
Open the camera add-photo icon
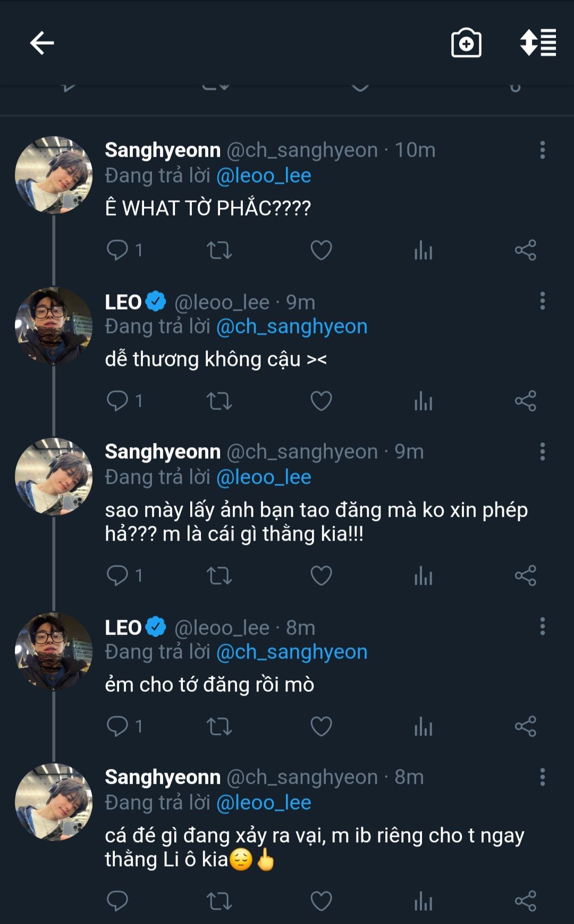[x=466, y=43]
